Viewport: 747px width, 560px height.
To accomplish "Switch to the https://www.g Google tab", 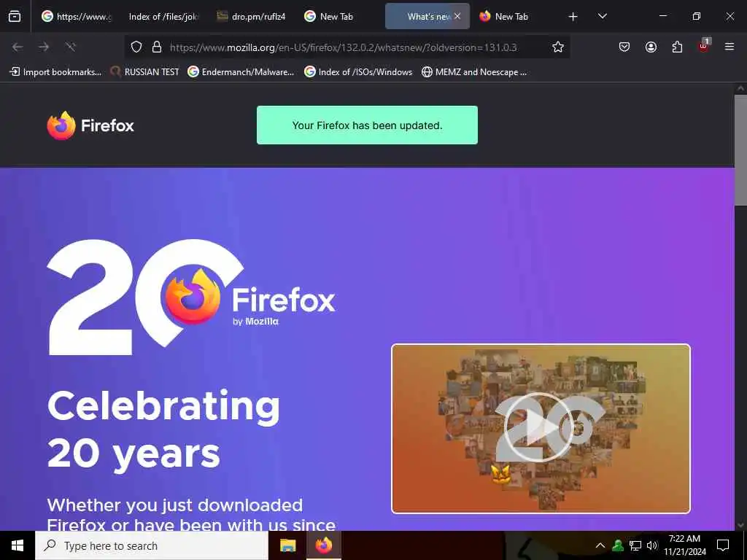I will 76,17.
